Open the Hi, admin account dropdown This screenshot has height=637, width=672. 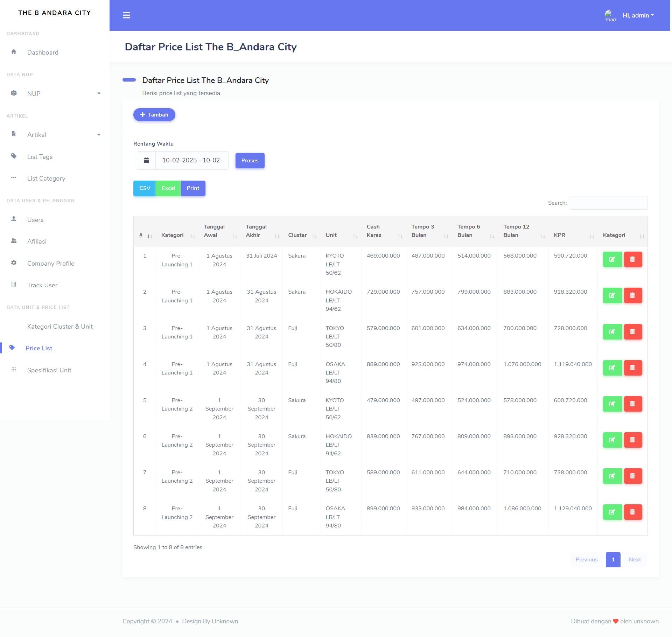(638, 15)
